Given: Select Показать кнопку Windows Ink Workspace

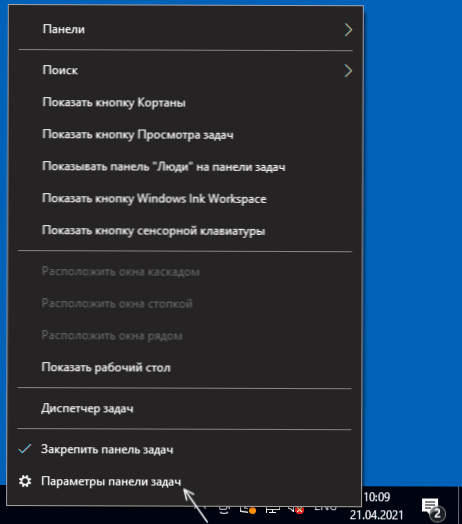Looking at the screenshot, I should pyautogui.click(x=185, y=199).
